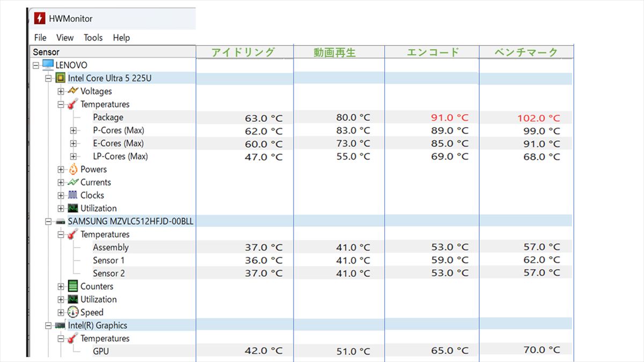Image resolution: width=644 pixels, height=362 pixels.
Task: Collapse CPU Temperatures section
Action: coord(61,105)
